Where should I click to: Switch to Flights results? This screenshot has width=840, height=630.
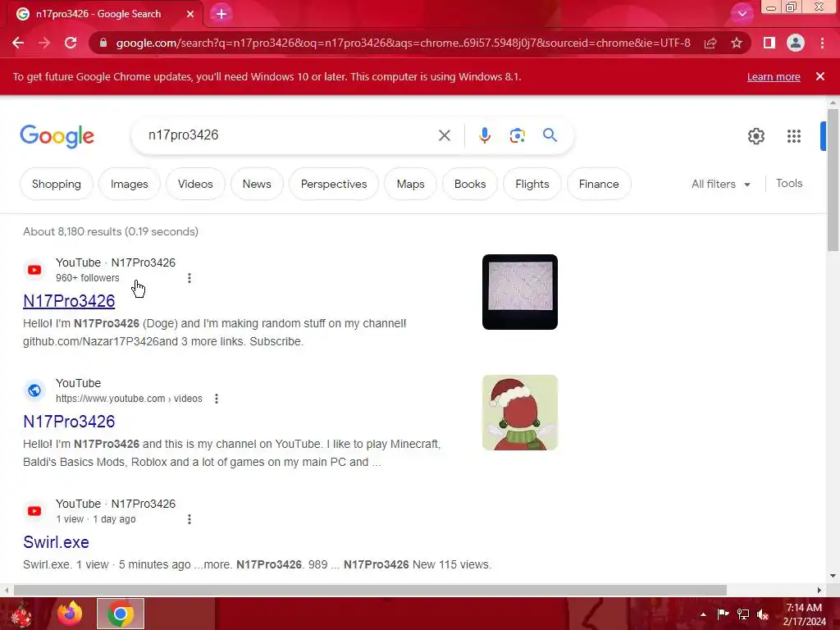pyautogui.click(x=532, y=185)
